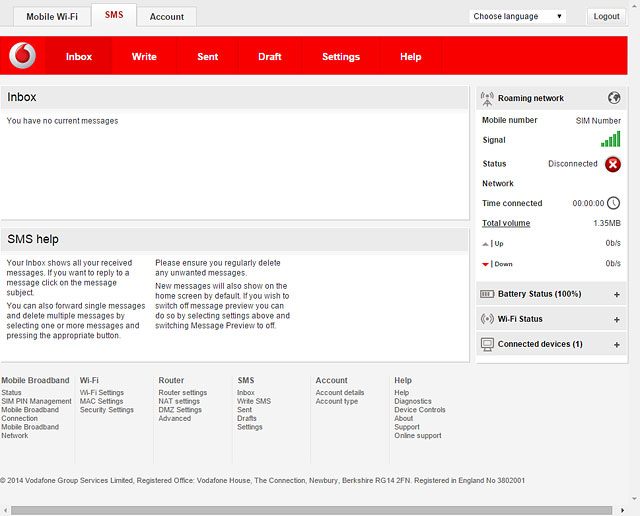Open the Sent messages menu item
640x516 pixels.
(x=208, y=57)
